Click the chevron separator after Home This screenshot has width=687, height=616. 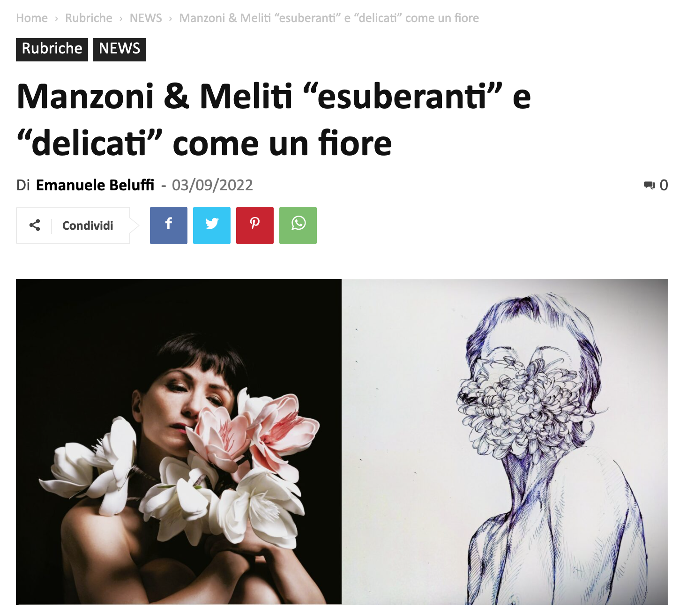pos(56,19)
